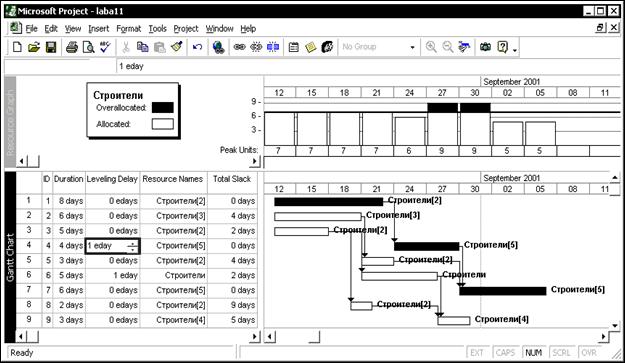625x363 pixels.
Task: Select the '1 eday' delay for task 6
Action: coord(112,275)
